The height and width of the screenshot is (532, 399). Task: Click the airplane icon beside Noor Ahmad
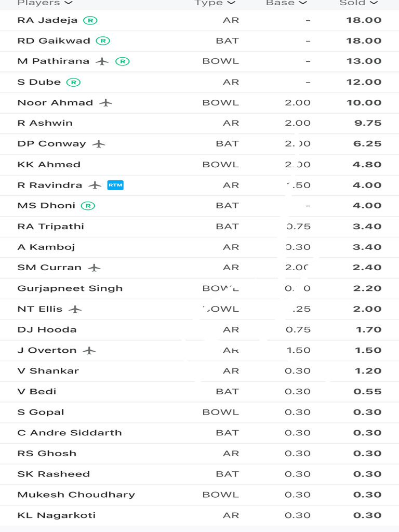(106, 103)
